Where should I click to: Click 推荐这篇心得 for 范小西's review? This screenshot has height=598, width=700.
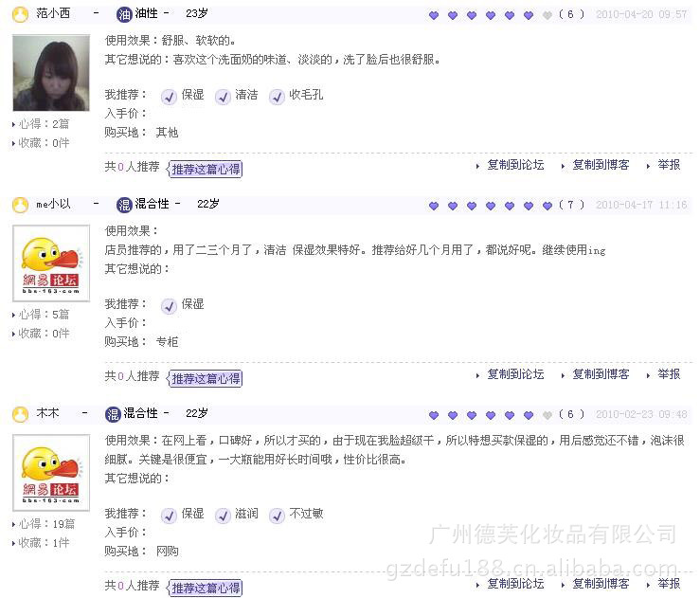pos(205,169)
